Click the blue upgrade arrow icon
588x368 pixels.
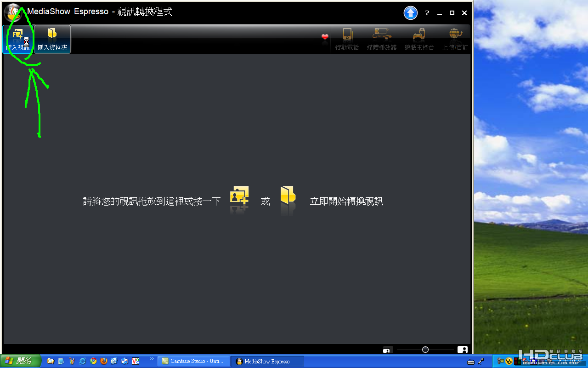click(411, 13)
